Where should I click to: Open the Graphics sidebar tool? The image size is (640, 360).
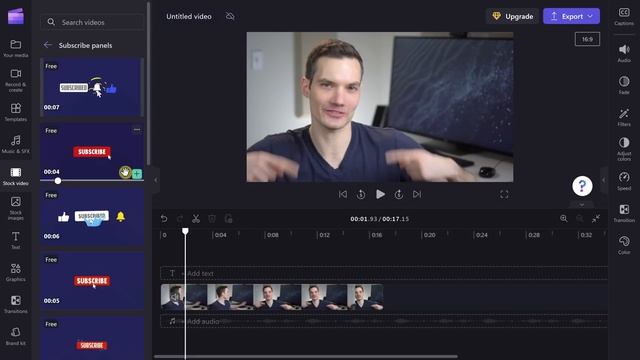[16, 272]
